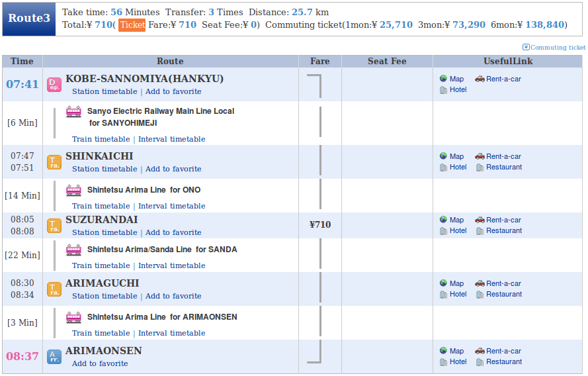Click the SUZURANDAI station name

102,220
